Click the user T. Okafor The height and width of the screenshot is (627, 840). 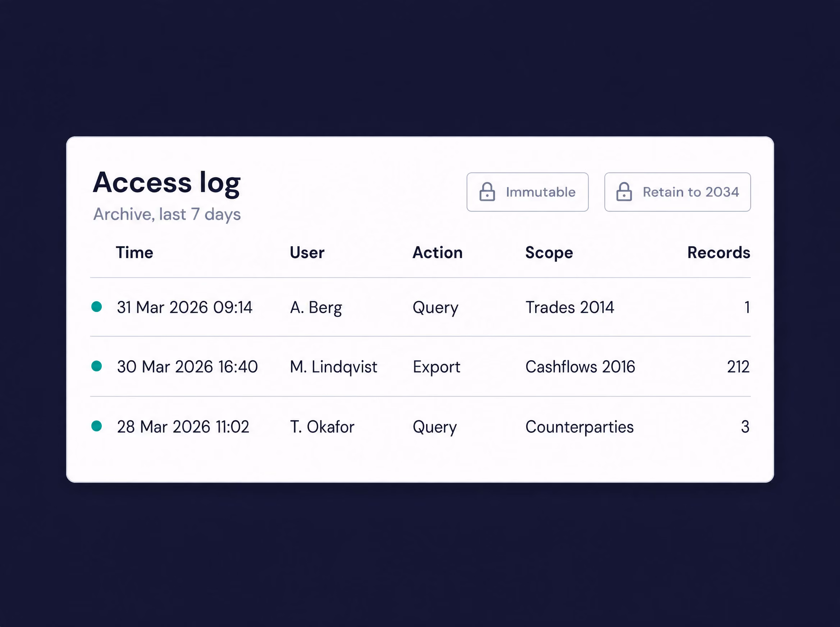[x=322, y=427]
